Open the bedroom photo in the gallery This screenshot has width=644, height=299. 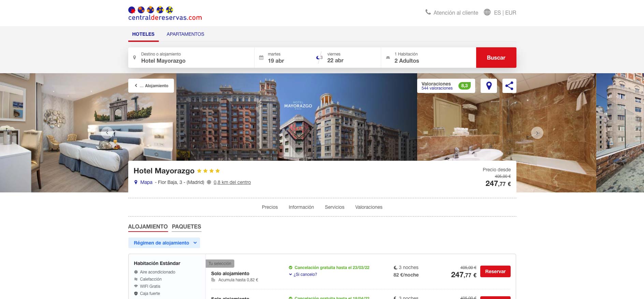click(88, 133)
